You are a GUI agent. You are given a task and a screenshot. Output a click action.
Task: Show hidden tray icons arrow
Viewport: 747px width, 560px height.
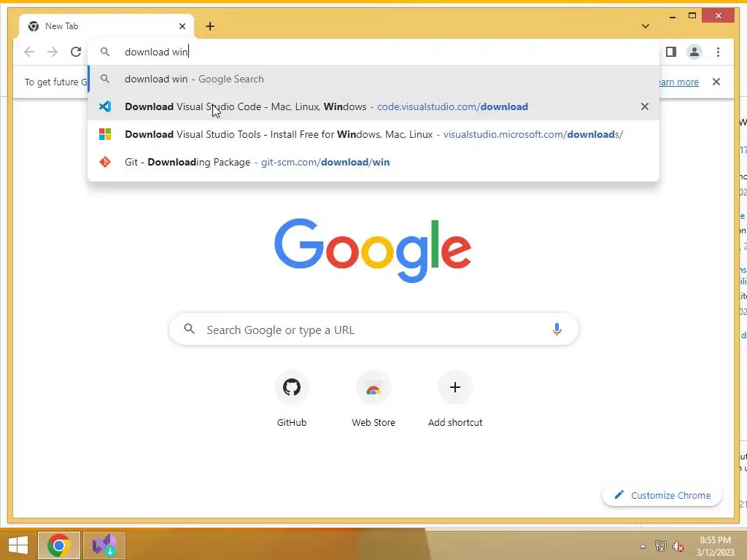click(x=643, y=546)
